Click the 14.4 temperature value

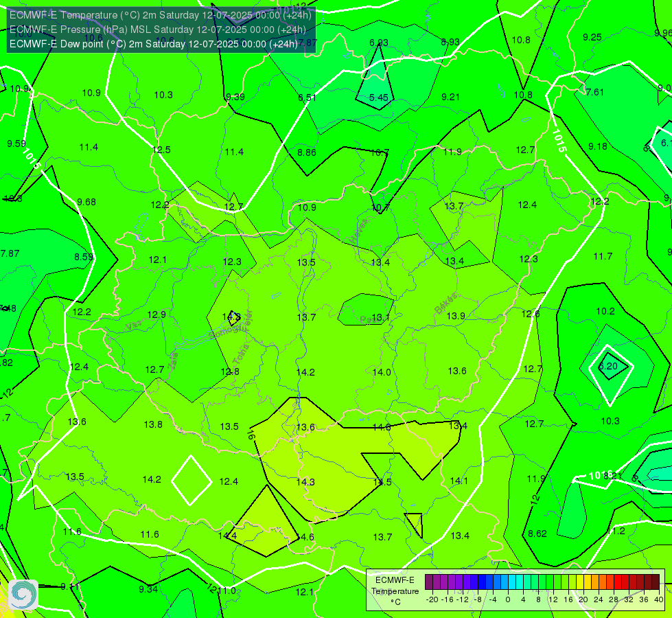point(227,536)
